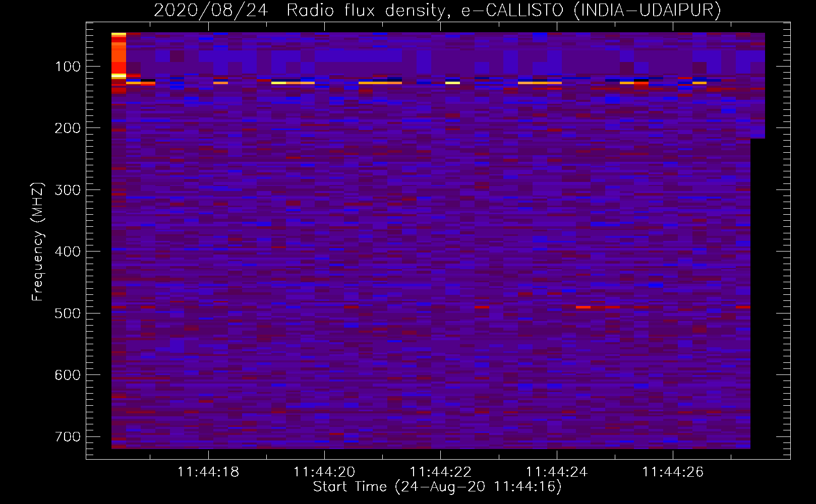Click the '11:44:26' time tick label

pyautogui.click(x=673, y=472)
